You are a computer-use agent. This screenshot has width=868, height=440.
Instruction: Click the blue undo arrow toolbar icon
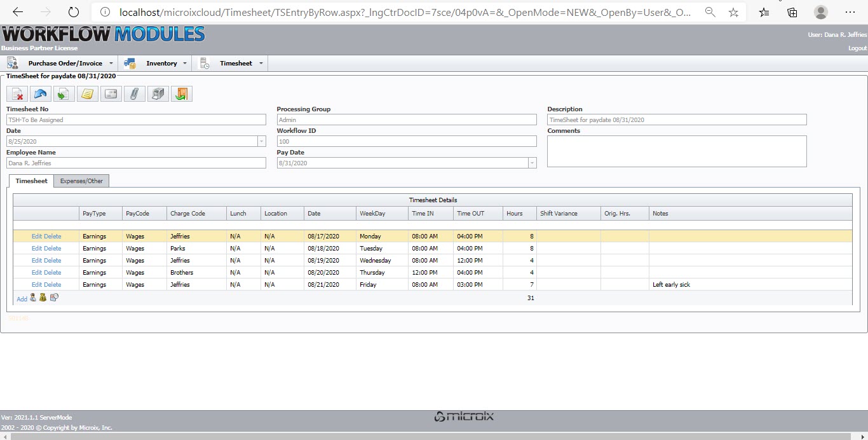point(41,94)
